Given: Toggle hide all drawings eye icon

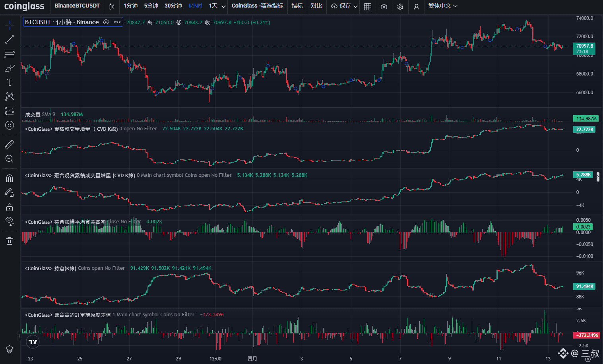Looking at the screenshot, I should click(x=10, y=221).
